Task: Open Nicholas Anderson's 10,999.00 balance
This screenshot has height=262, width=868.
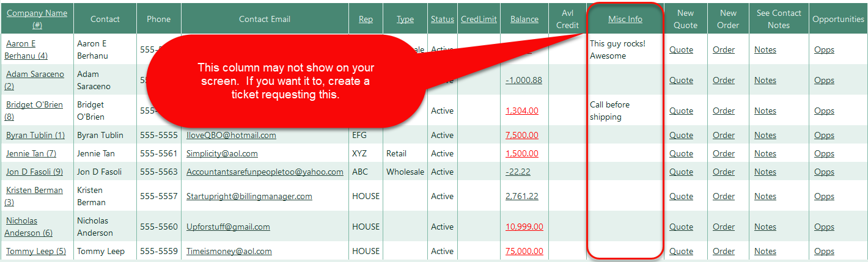Action: point(524,227)
